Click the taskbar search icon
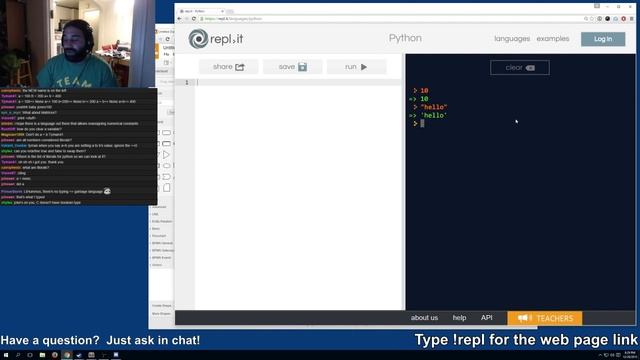The height and width of the screenshot is (360, 640). pyautogui.click(x=18, y=355)
